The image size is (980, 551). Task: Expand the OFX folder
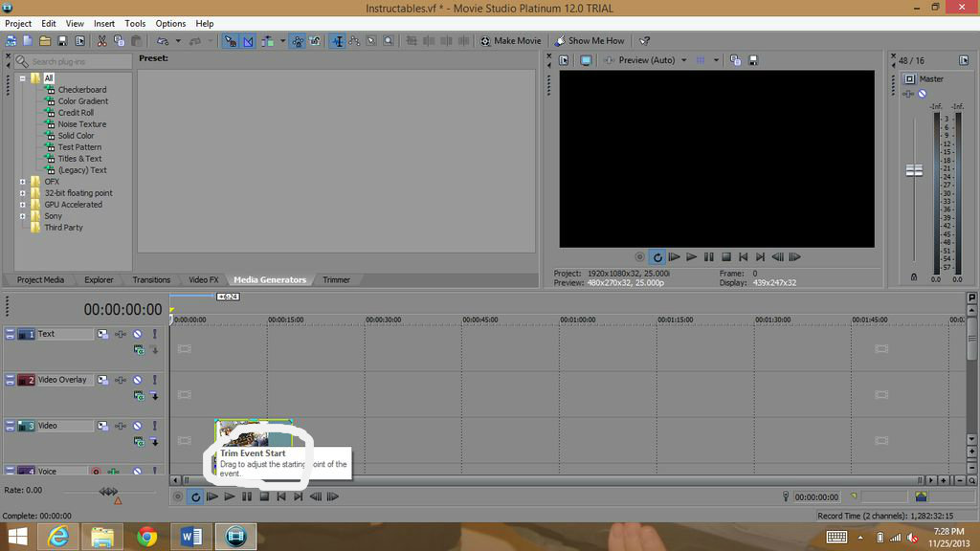[23, 182]
